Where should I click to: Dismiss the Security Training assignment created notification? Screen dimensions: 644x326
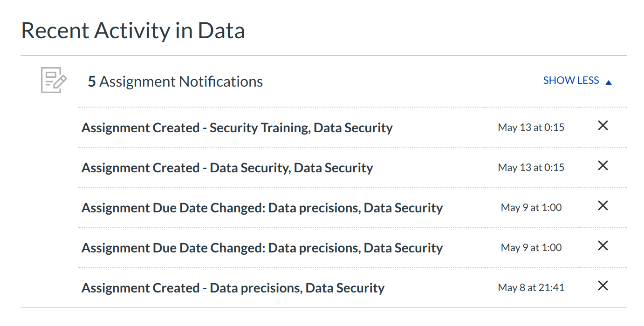point(603,126)
